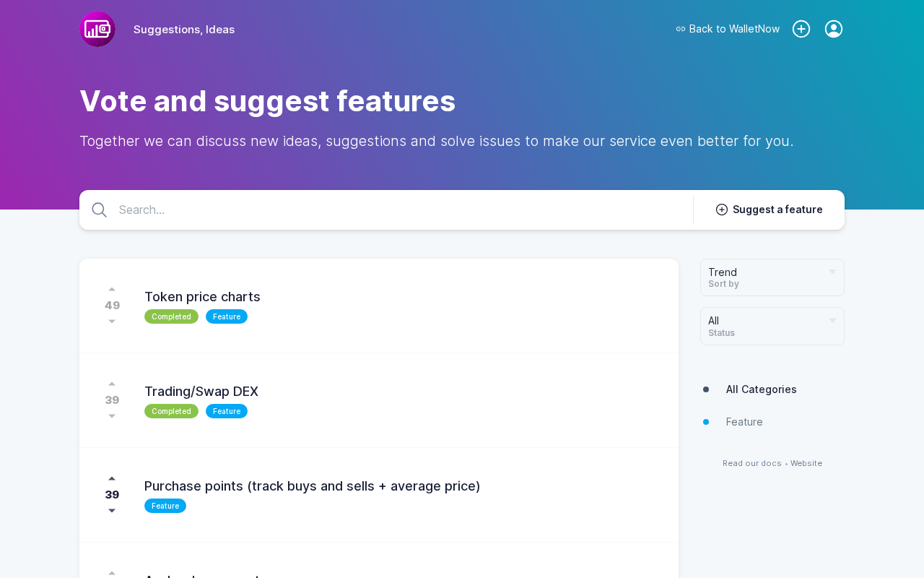
Task: Upvote the Trading/Swap DEX idea
Action: click(112, 384)
